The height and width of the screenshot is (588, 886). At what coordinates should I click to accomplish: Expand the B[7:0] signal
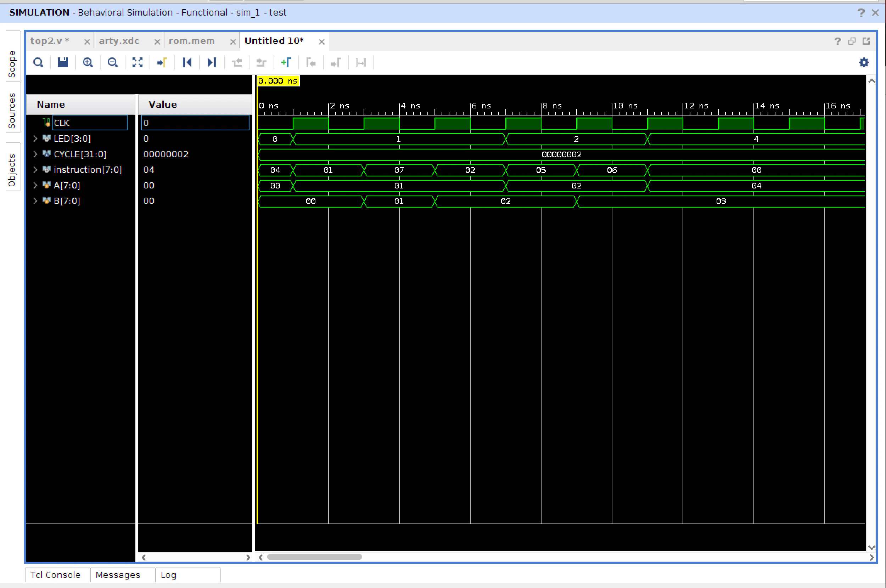pos(35,200)
